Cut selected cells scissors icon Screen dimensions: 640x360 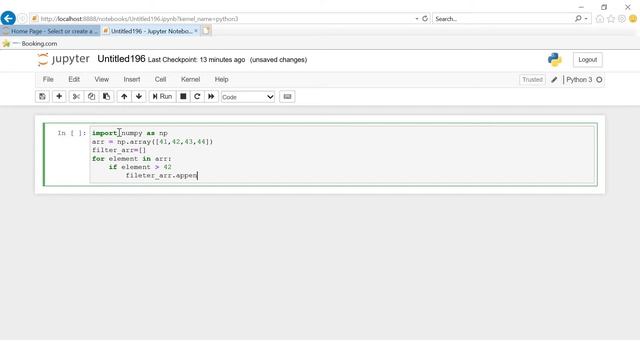pyautogui.click(x=76, y=97)
